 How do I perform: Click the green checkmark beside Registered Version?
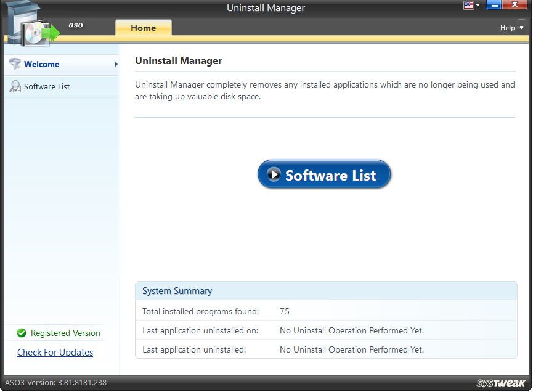(x=21, y=332)
